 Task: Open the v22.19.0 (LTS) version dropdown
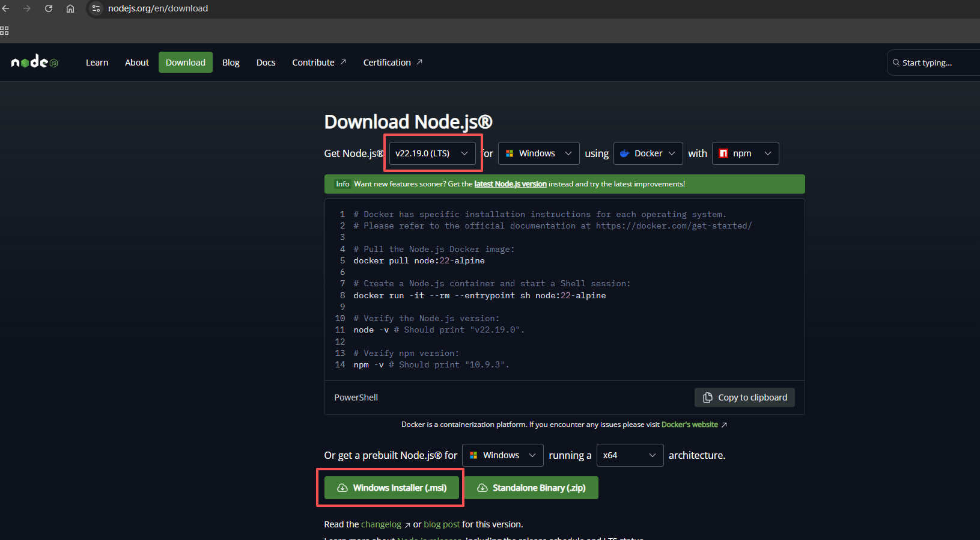(432, 153)
